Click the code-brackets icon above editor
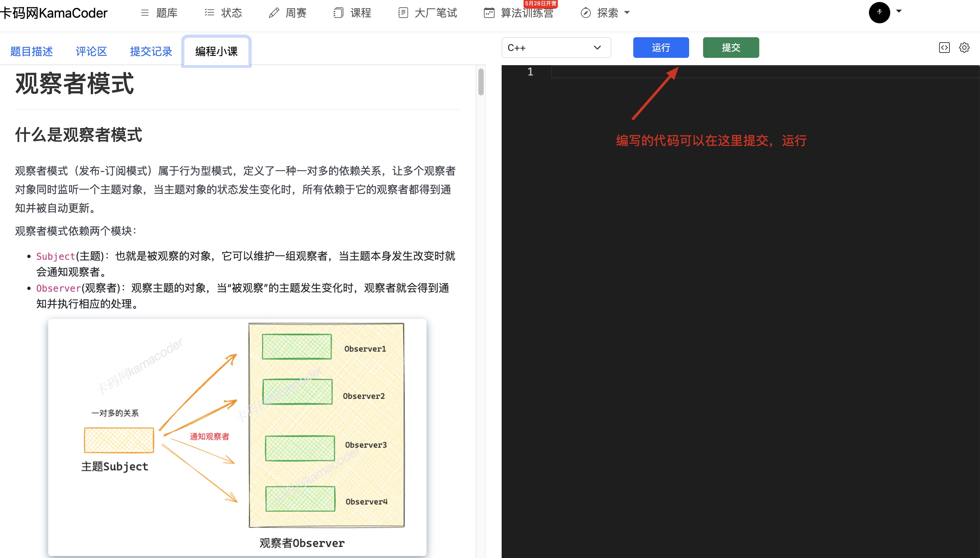Viewport: 980px width, 558px height. [944, 48]
